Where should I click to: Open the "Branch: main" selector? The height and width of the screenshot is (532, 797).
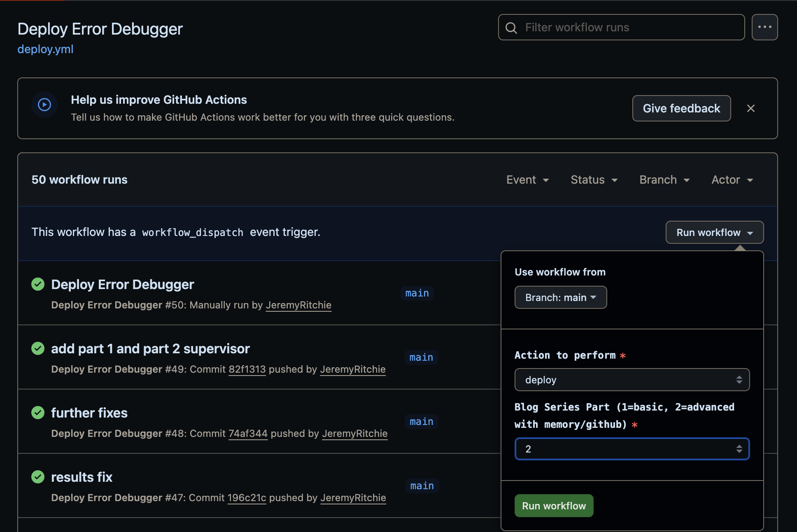click(560, 297)
